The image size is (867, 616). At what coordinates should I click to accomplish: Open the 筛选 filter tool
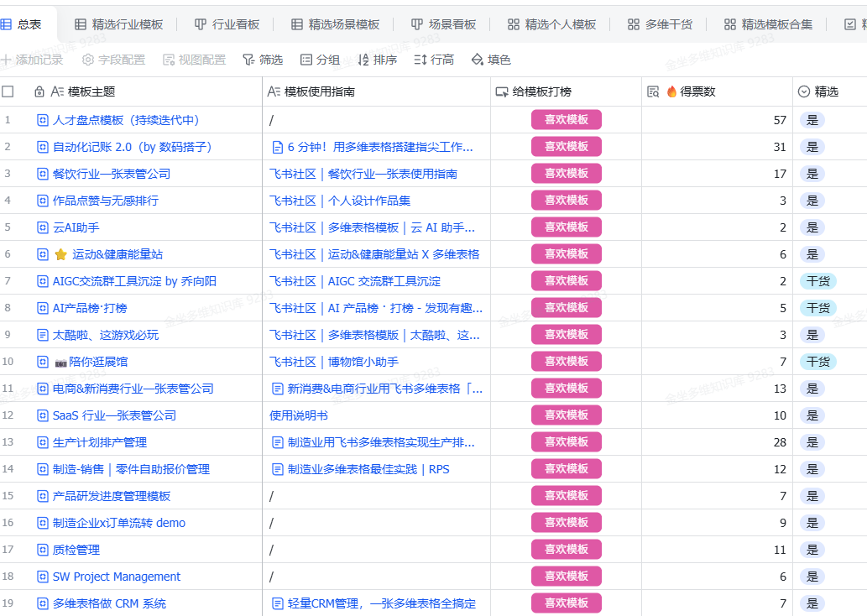263,60
